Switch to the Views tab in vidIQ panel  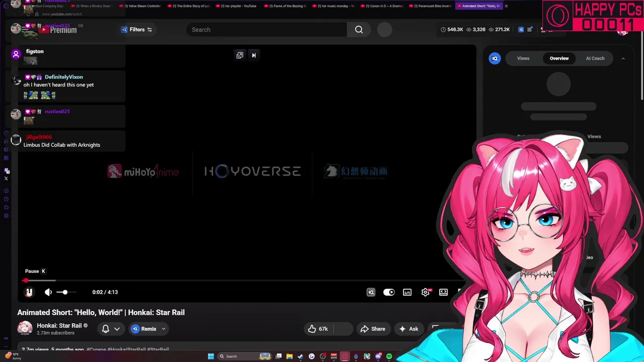click(523, 58)
